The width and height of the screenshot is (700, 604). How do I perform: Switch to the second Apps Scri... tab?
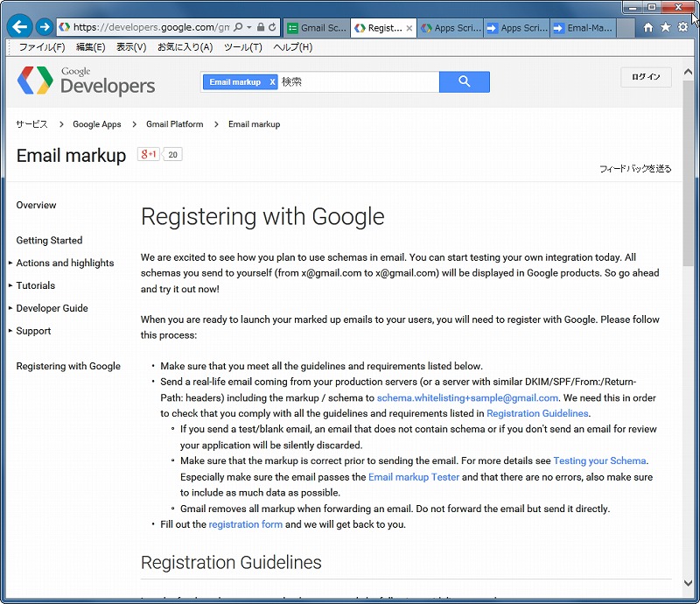point(517,28)
